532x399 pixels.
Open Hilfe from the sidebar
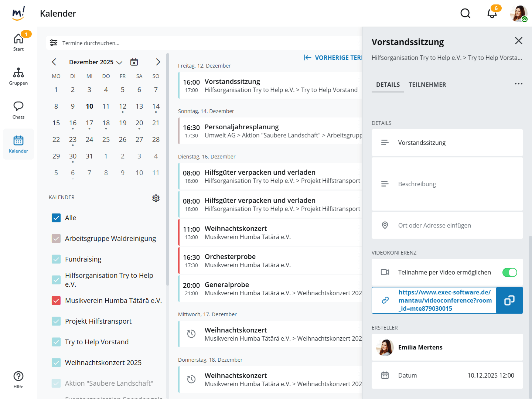point(18,380)
